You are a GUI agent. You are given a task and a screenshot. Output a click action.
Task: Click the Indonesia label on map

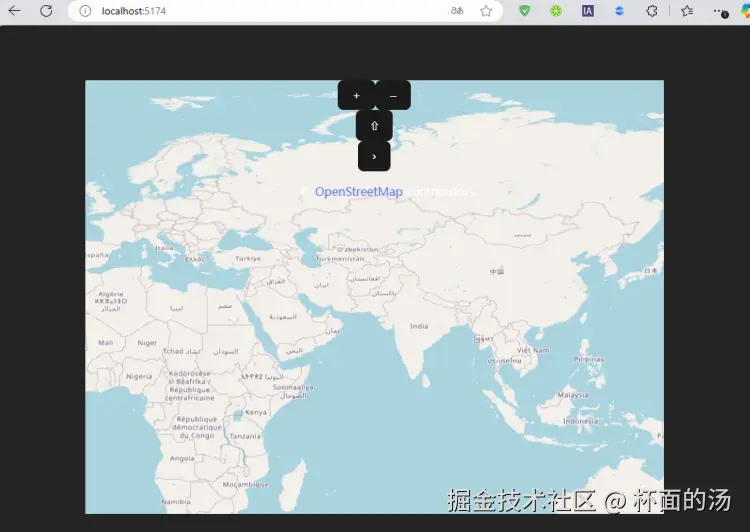coord(580,421)
